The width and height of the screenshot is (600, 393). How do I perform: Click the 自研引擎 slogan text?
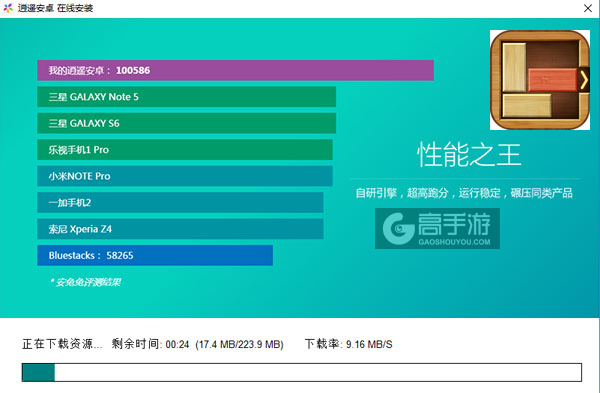point(464,193)
